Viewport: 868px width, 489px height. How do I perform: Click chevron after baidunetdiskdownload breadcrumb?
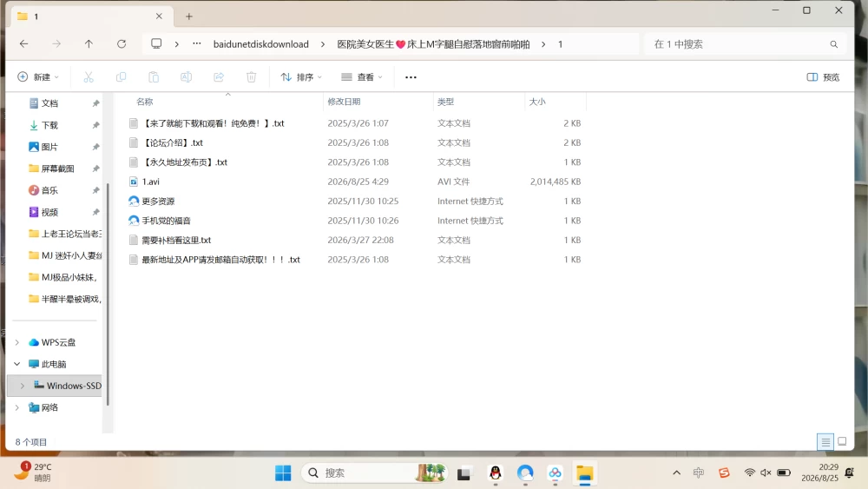point(323,44)
